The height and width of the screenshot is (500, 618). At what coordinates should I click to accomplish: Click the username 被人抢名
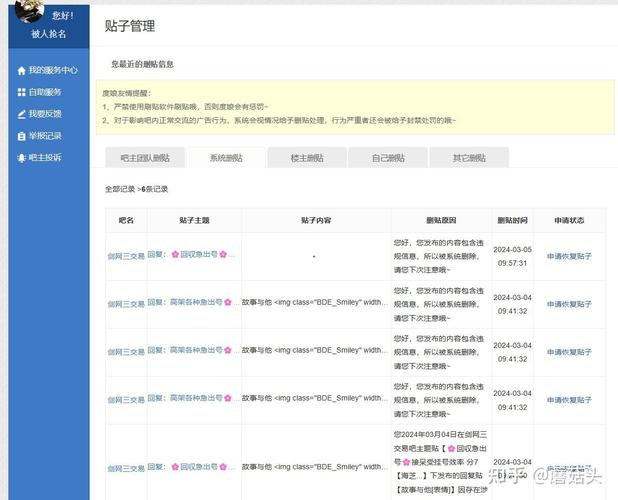pyautogui.click(x=48, y=34)
